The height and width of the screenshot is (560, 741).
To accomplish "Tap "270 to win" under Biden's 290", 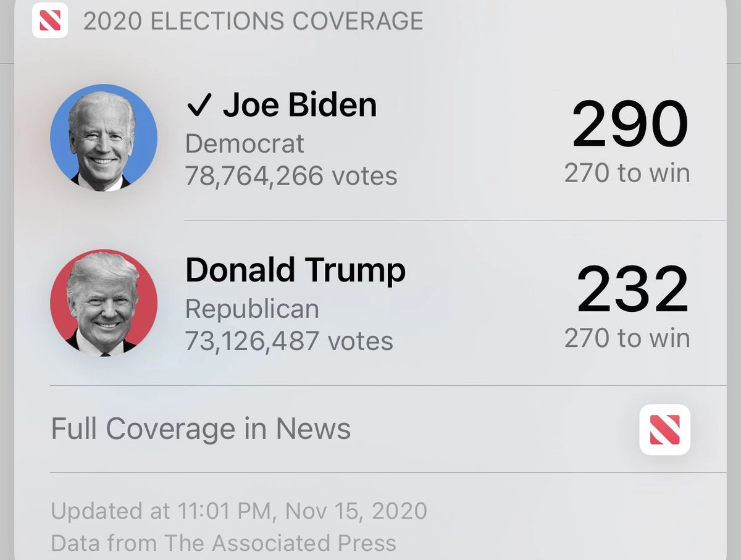I will 627,173.
